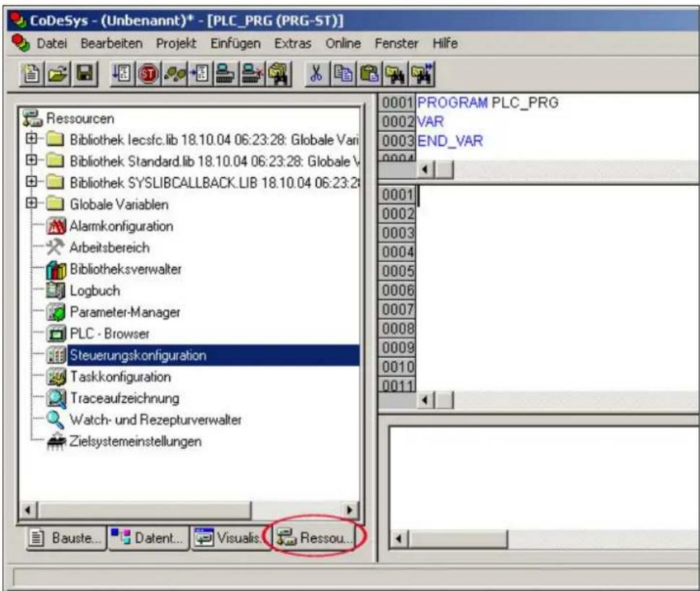Click the tree panel scrollbar right arrow
Viewport: 700px width, 591px height.
coord(349,510)
